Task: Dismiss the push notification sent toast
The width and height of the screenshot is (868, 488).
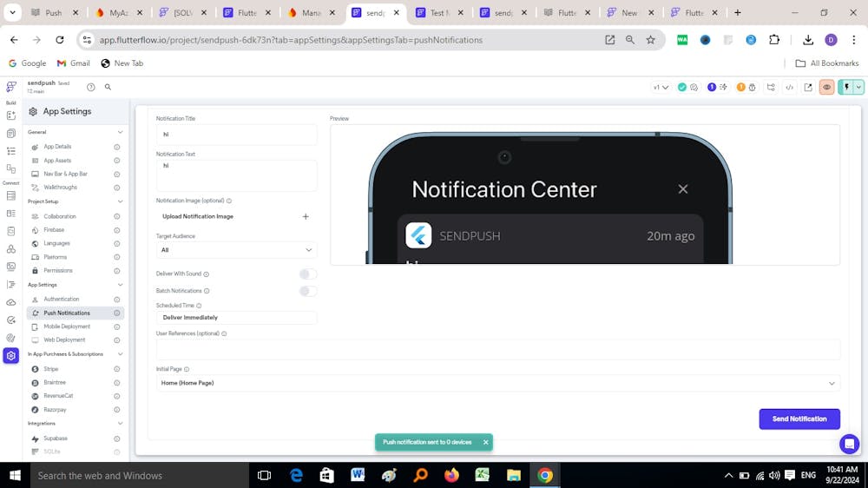Action: click(x=485, y=442)
